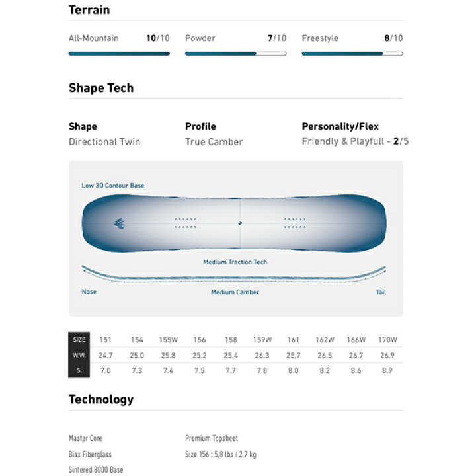Select the 170W size column header

387,340
